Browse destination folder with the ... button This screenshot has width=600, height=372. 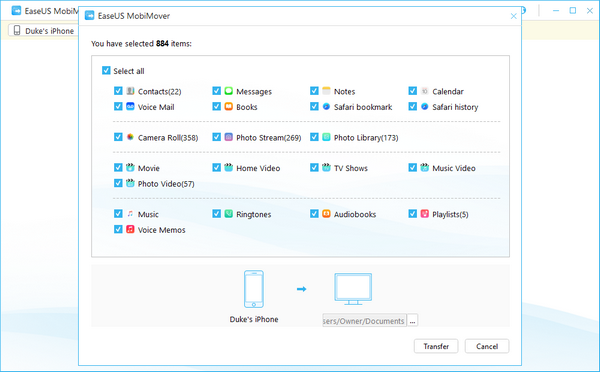coord(412,321)
